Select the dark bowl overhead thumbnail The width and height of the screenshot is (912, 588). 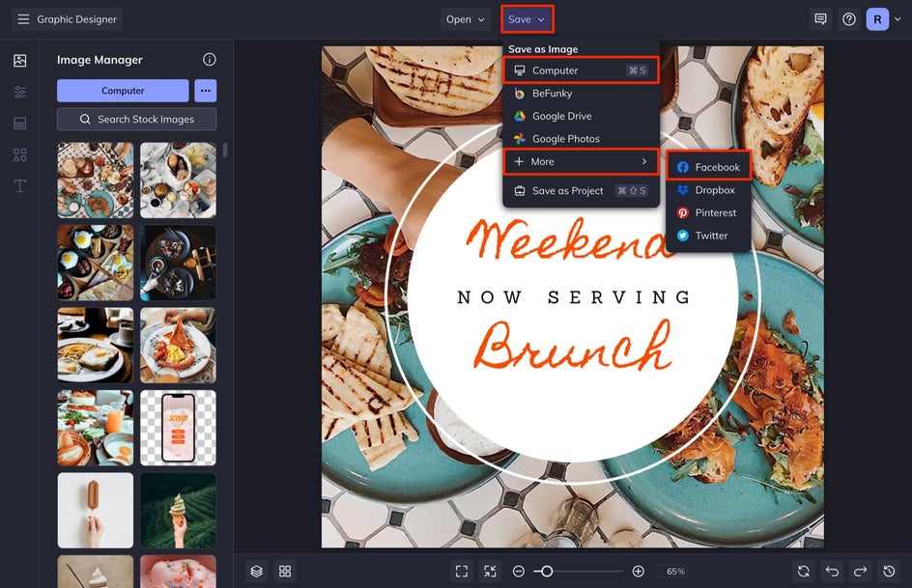178,263
